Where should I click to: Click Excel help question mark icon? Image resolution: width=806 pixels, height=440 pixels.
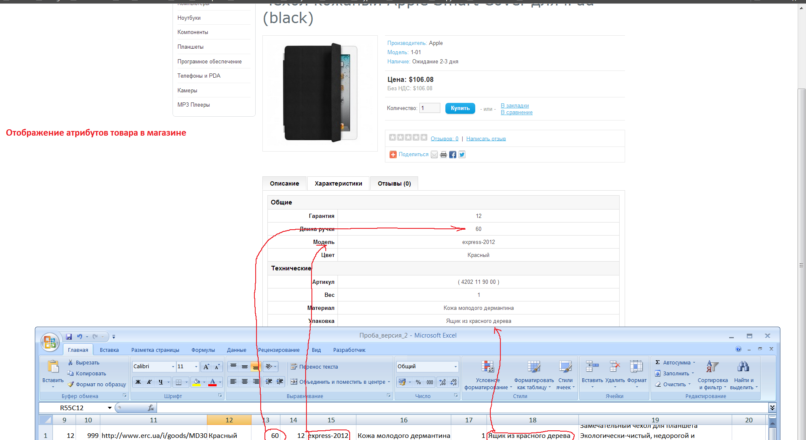pyautogui.click(x=738, y=349)
